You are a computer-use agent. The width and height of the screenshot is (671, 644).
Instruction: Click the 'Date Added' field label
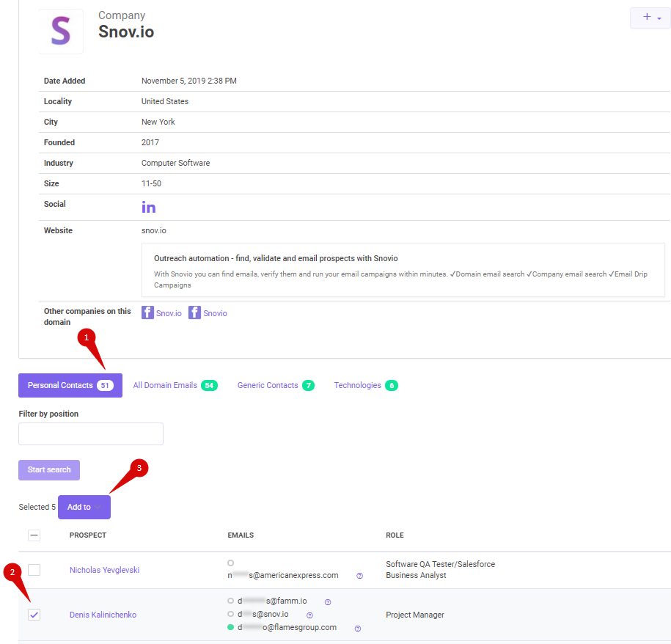[x=65, y=81]
